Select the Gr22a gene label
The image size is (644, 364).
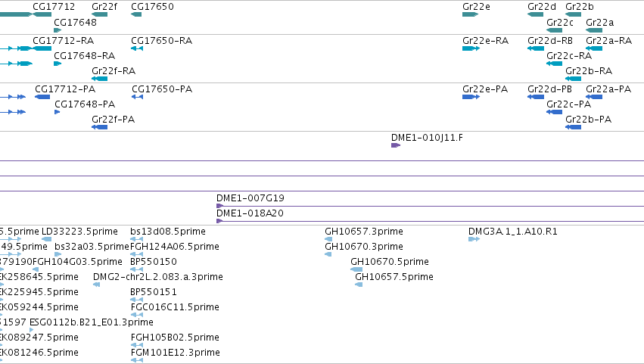[x=599, y=22]
